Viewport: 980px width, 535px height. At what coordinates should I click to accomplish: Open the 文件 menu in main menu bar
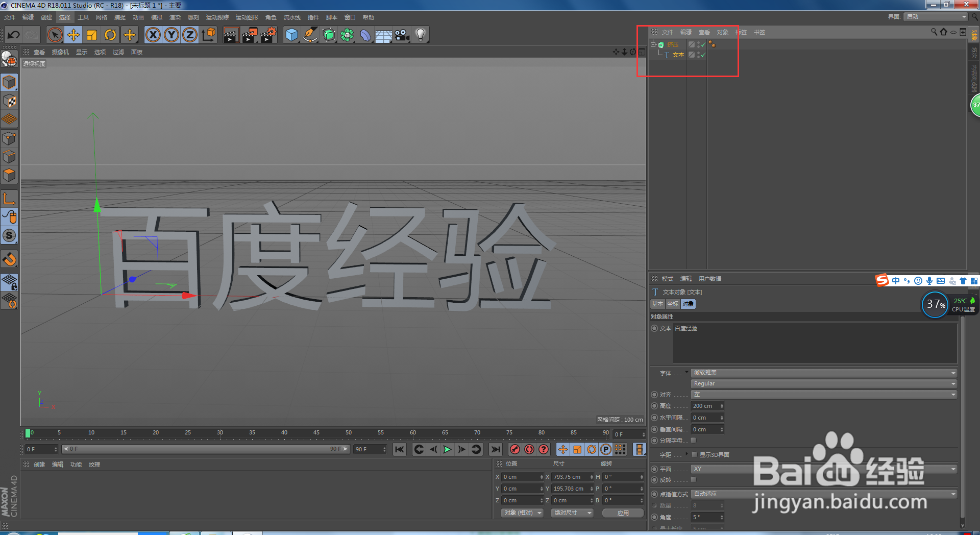[x=10, y=17]
